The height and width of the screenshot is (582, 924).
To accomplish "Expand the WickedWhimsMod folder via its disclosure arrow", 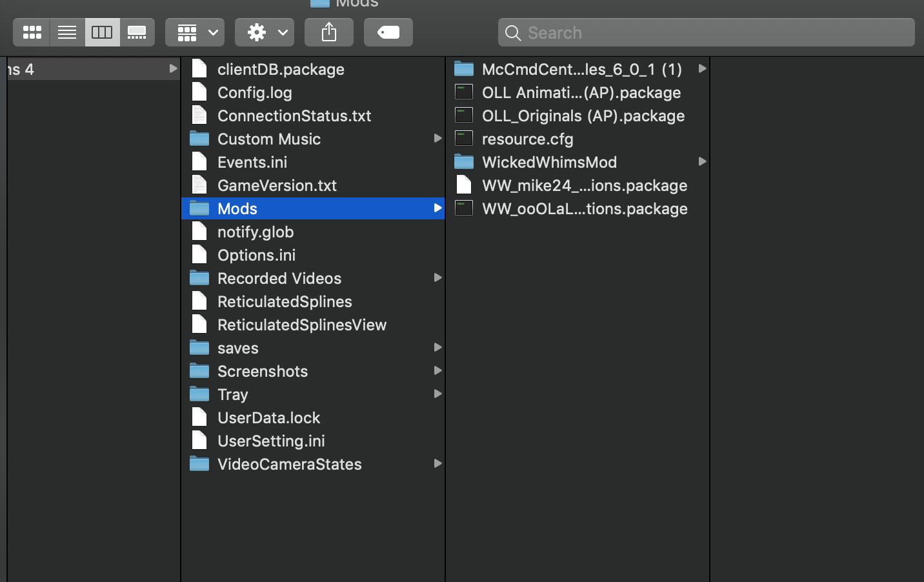I will click(x=702, y=162).
